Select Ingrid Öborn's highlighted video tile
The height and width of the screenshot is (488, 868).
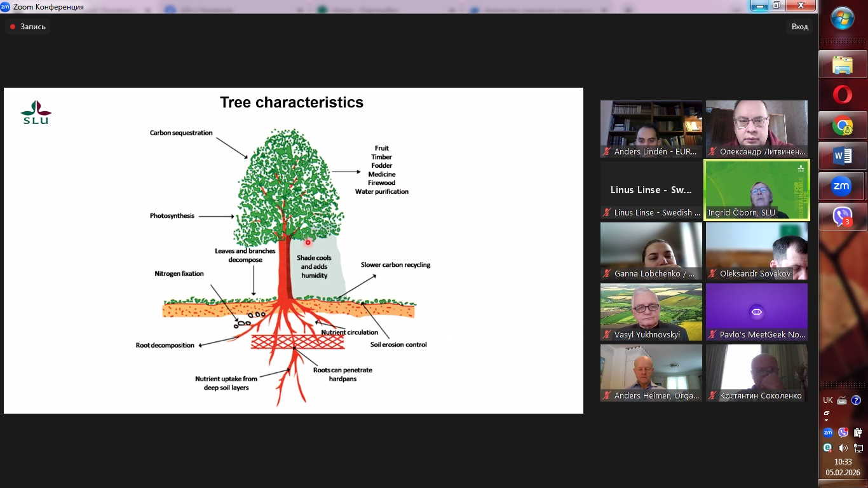(756, 189)
